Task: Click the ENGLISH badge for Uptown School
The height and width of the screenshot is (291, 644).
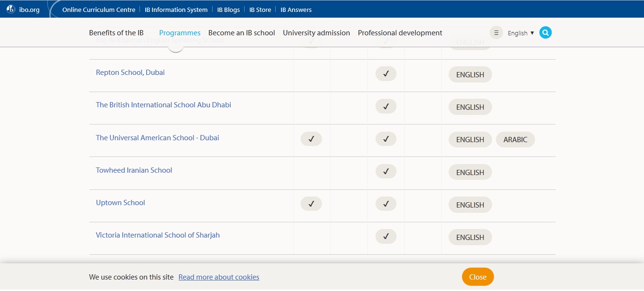Action: 470,205
